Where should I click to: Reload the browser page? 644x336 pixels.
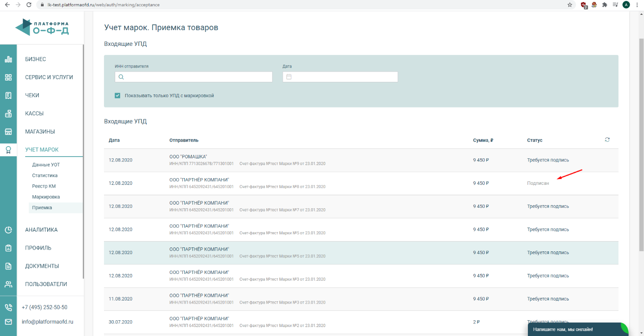[29, 5]
